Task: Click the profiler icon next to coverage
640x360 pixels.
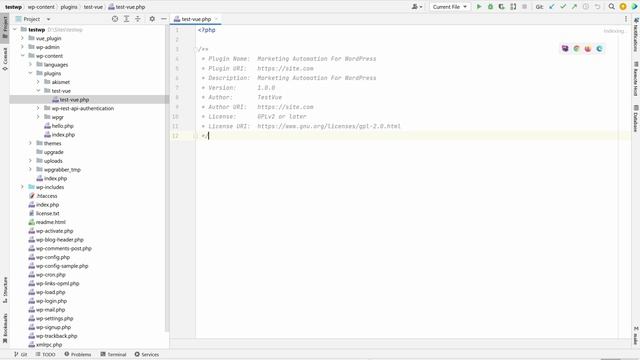Action: 513,7
